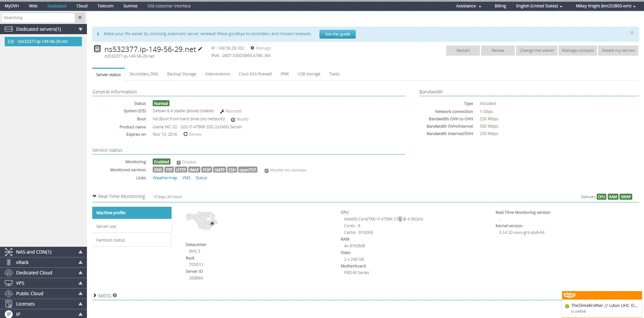Expand the VPS section arrow

pos(81,283)
